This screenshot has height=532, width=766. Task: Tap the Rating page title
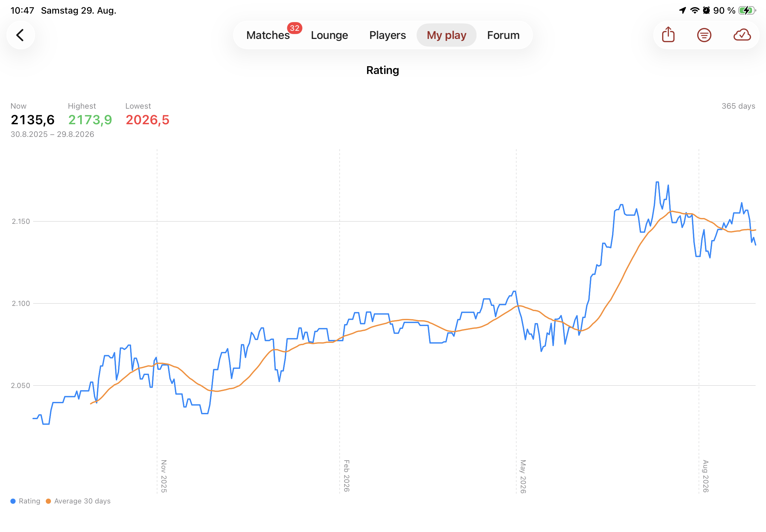[382, 70]
